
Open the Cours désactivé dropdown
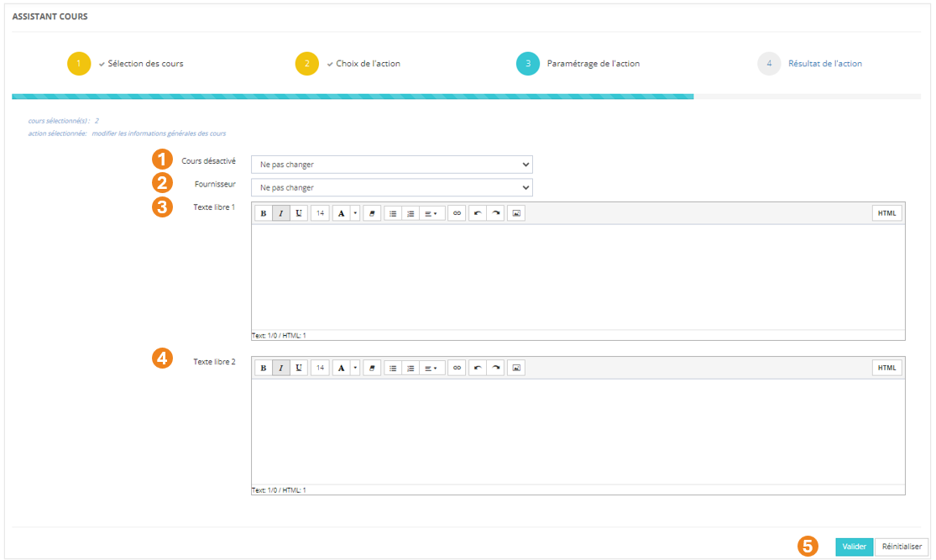[391, 165]
